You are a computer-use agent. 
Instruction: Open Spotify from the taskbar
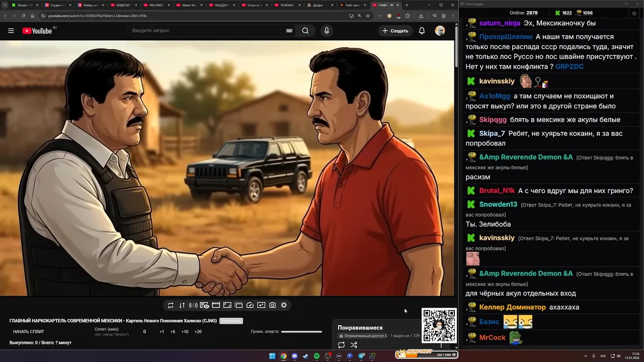[316, 356]
